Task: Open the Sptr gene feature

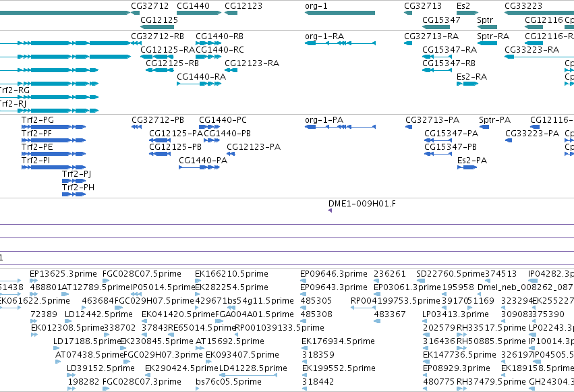Action: pos(487,27)
